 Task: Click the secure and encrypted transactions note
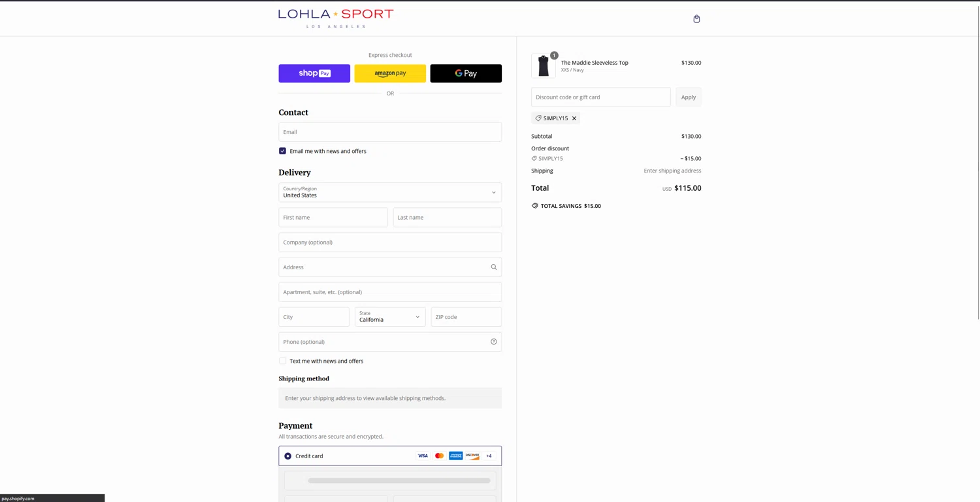click(331, 437)
